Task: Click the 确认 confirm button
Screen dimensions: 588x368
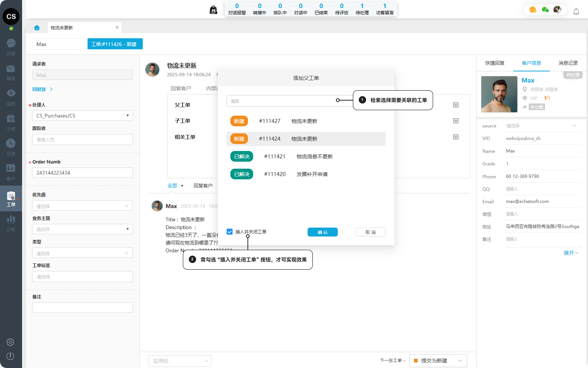Action: coord(322,232)
